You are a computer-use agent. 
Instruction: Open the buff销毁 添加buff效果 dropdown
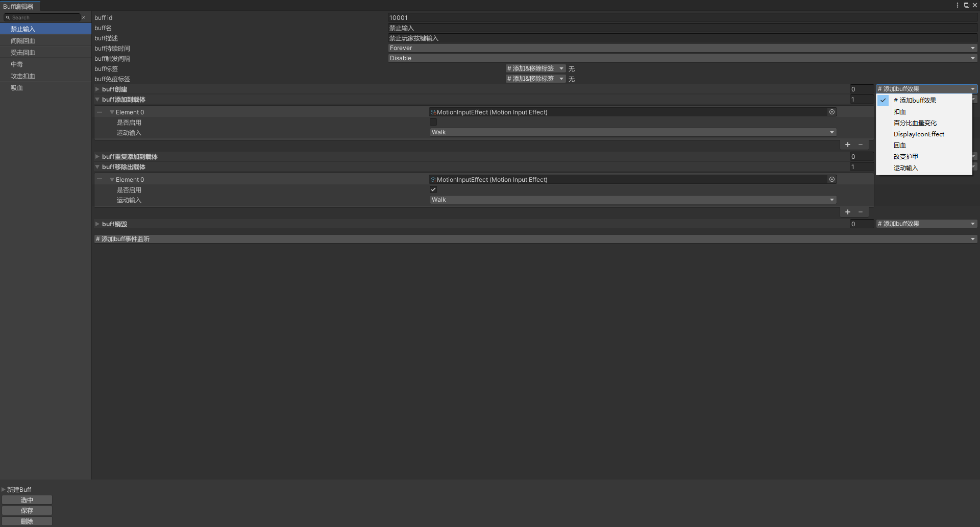point(927,224)
